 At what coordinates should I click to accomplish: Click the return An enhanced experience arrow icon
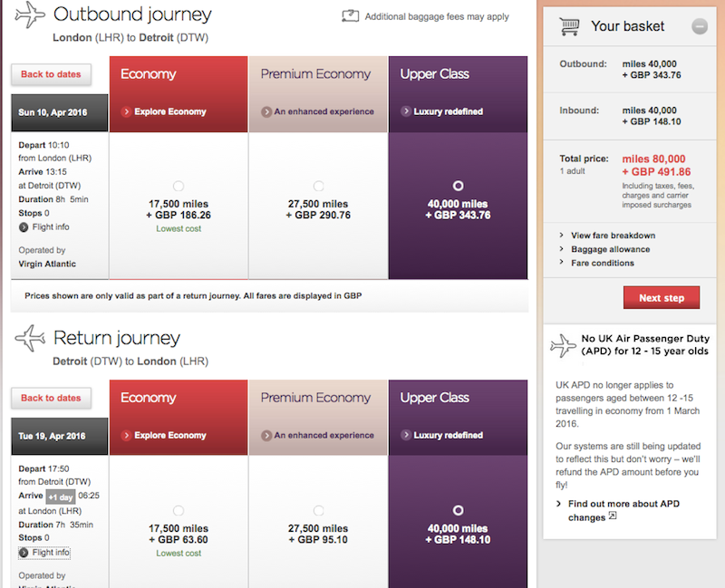pyautogui.click(x=266, y=436)
